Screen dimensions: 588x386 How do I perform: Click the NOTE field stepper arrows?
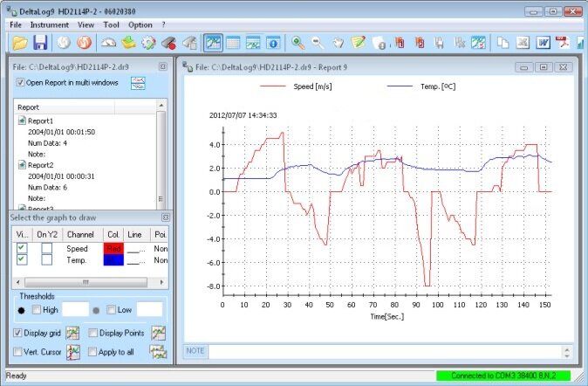(566, 352)
